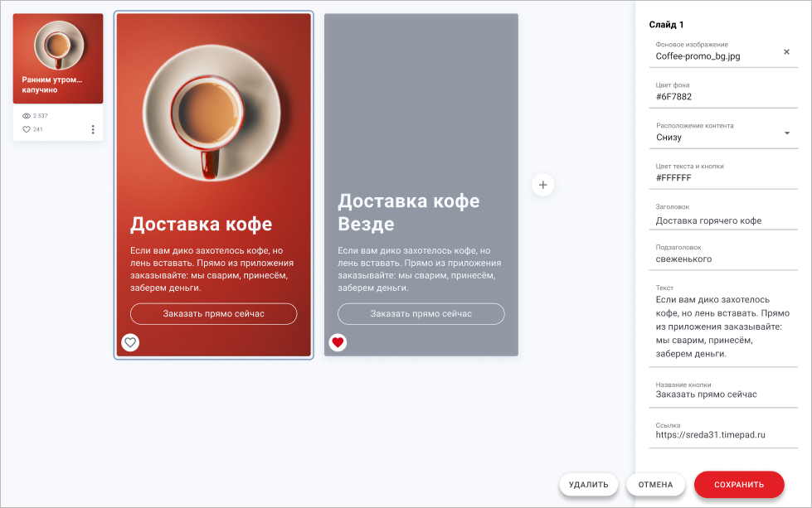Select the story thumbnail Ранним утром капучино

pos(58,58)
